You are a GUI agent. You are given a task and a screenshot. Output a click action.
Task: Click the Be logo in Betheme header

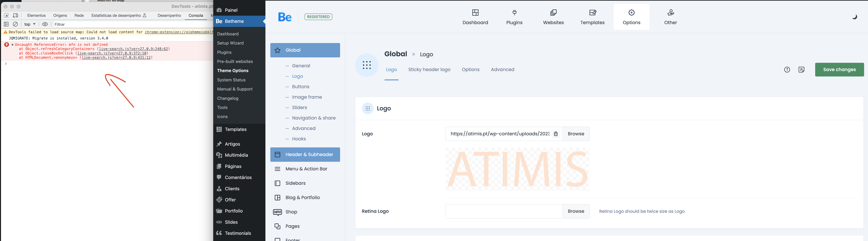285,17
